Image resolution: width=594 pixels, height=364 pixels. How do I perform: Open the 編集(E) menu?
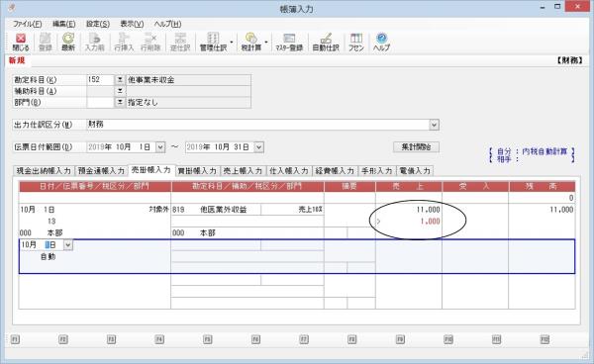pos(63,24)
